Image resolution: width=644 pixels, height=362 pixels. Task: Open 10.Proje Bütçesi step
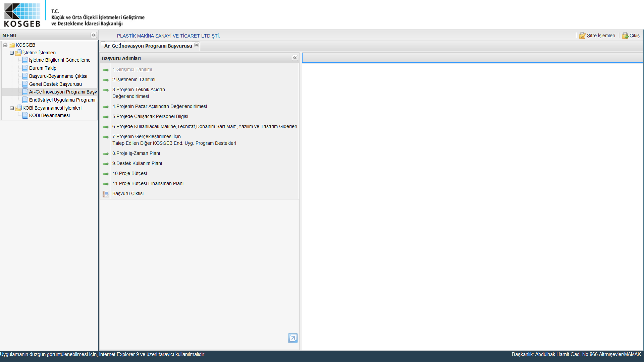[130, 173]
